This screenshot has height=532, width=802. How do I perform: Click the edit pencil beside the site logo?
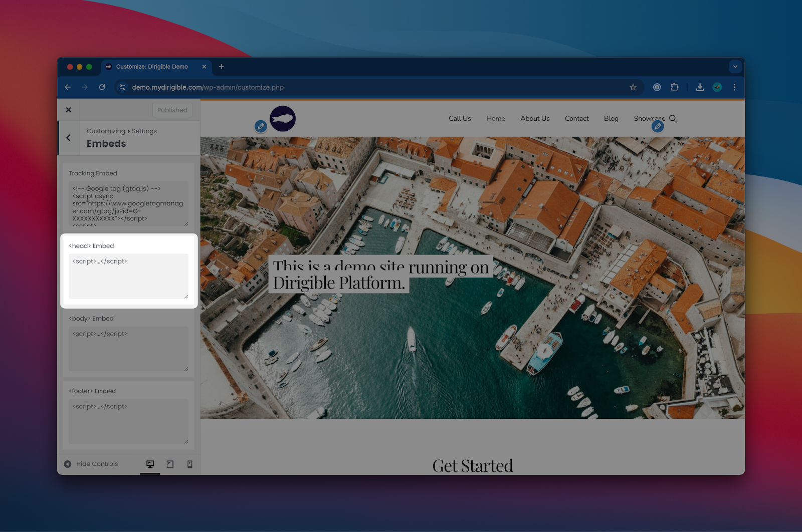coord(261,126)
